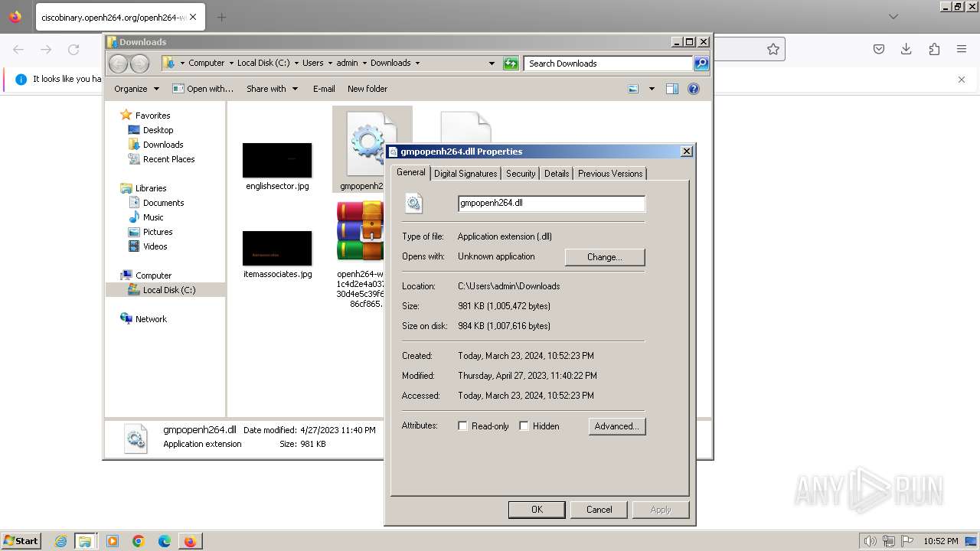Open a new Firefox tab

tap(221, 17)
